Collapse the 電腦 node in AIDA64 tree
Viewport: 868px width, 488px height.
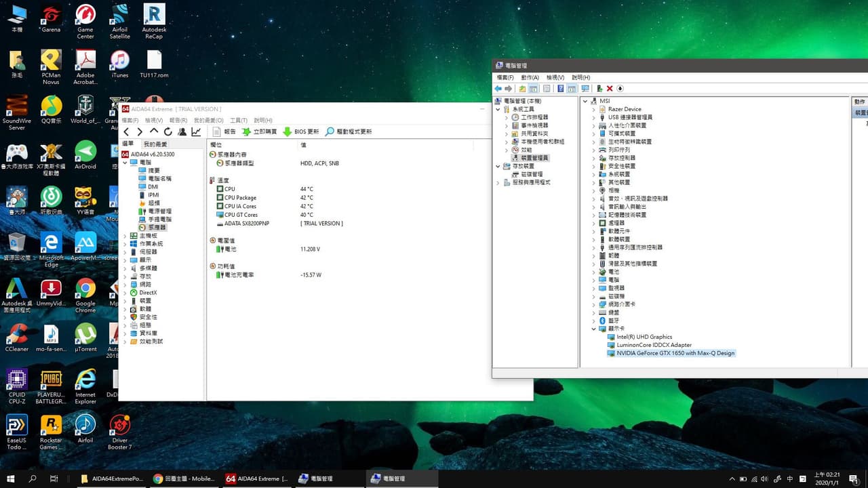coord(125,163)
